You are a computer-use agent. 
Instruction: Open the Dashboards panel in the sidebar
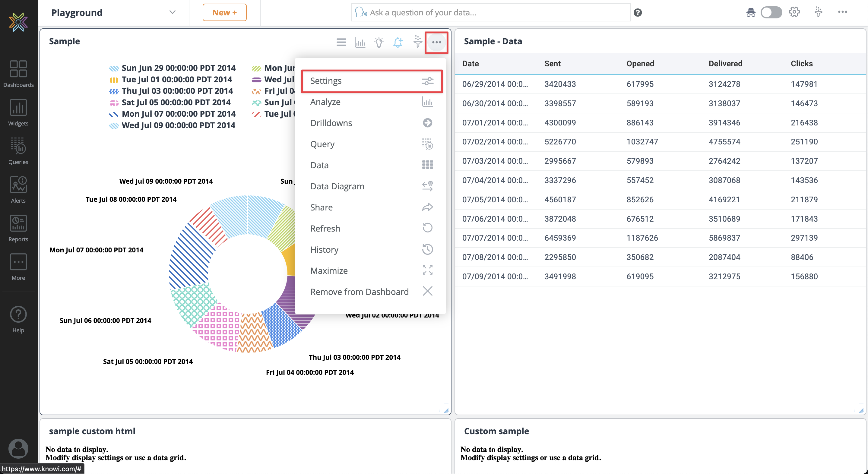[18, 74]
